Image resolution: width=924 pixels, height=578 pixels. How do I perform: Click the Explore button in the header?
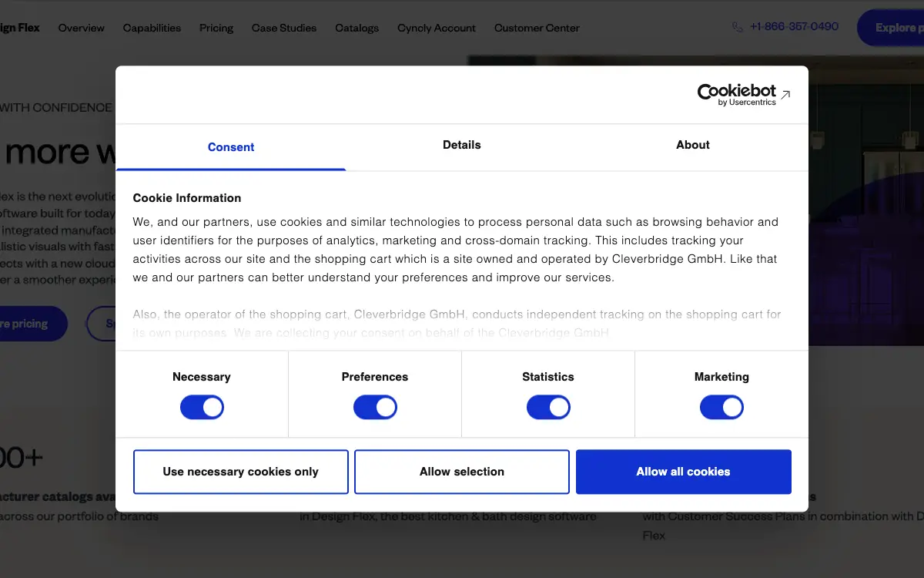click(x=891, y=28)
